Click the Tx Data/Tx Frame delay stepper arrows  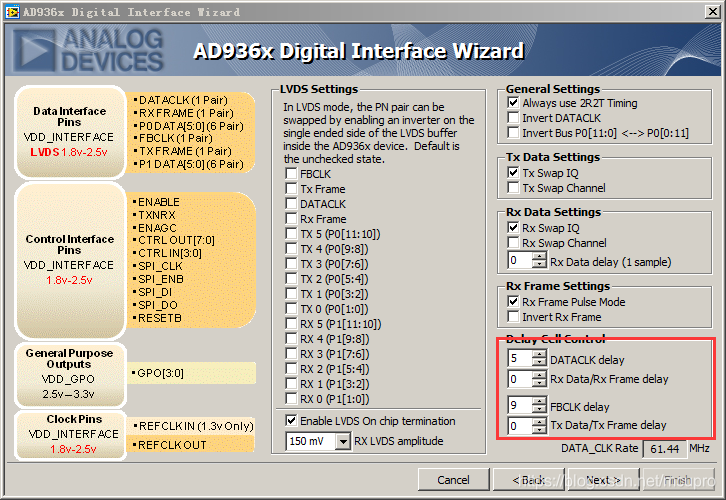(x=539, y=426)
